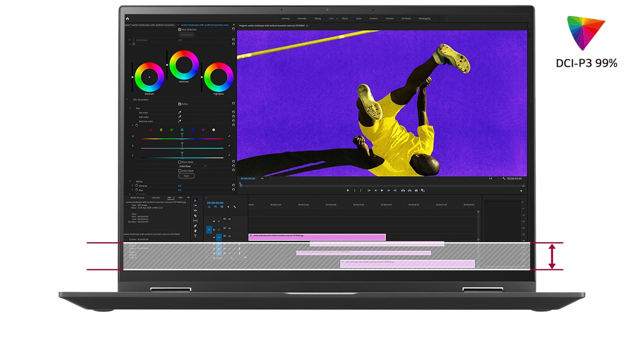Toggle the Invert Mask checkbox
644x347 pixels.
(180, 170)
